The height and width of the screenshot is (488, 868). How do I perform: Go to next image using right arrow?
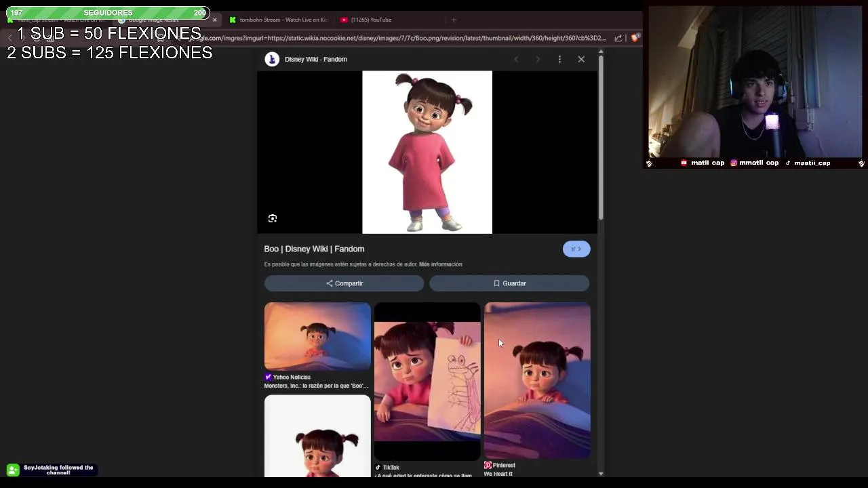538,59
